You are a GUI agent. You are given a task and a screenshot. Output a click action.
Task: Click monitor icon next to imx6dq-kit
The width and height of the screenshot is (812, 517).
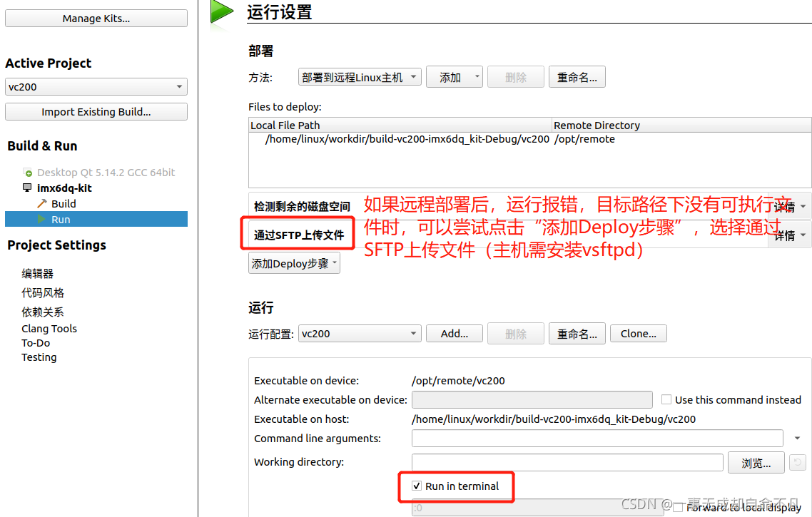[x=27, y=188]
